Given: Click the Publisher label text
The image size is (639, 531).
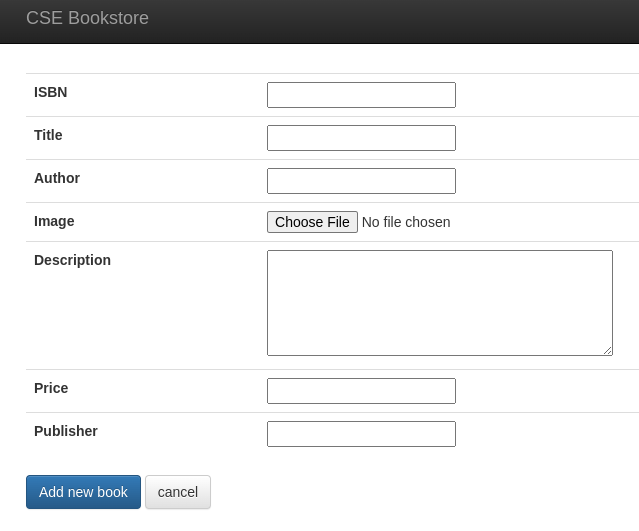Looking at the screenshot, I should pos(66,431).
